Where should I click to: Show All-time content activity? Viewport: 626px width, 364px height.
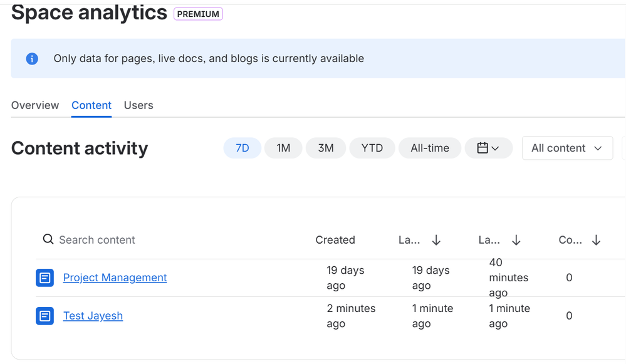pos(430,148)
